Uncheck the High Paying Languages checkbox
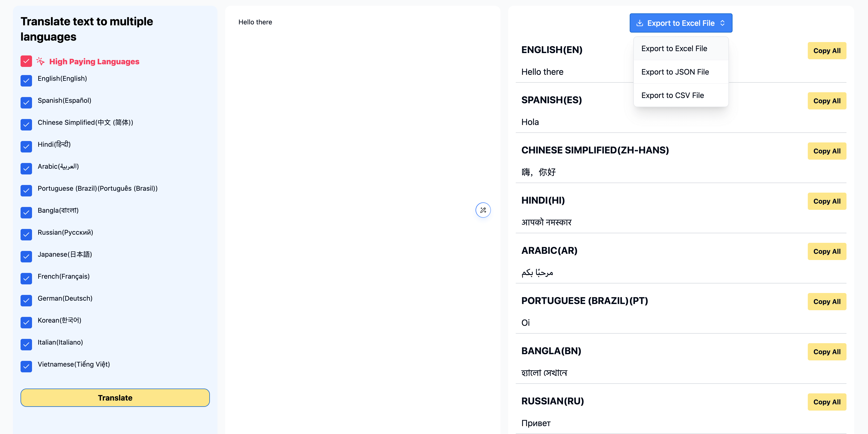This screenshot has height=434, width=868. (x=26, y=61)
